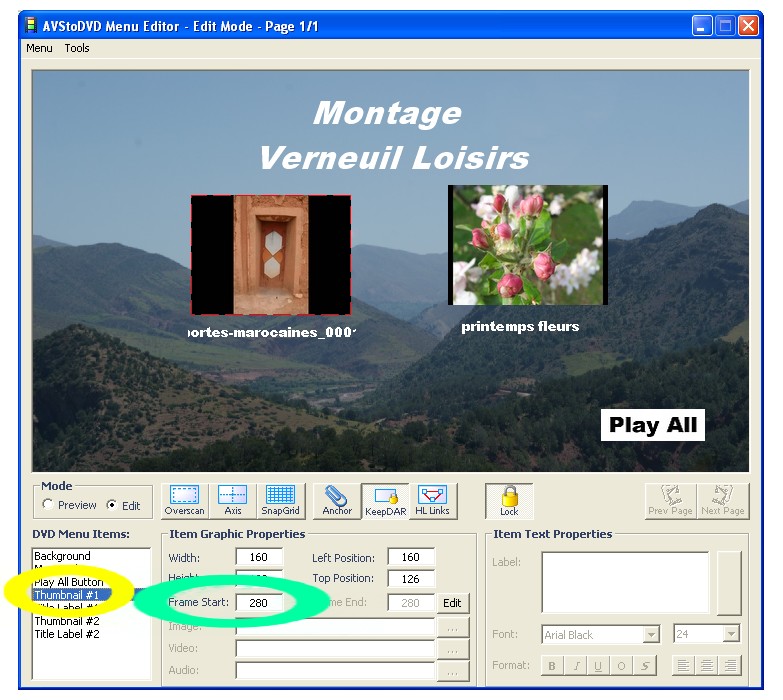The height and width of the screenshot is (700, 783).
Task: Click the AVStoDVD title bar icon
Action: click(x=32, y=26)
